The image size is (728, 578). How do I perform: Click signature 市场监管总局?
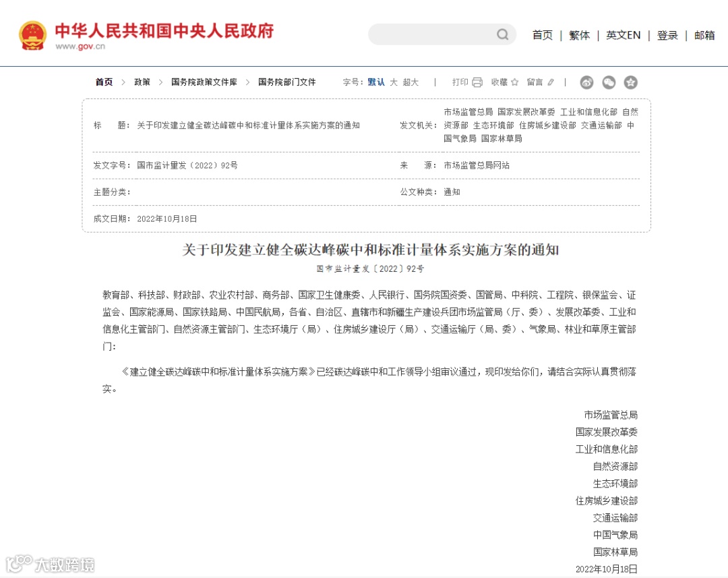(611, 415)
